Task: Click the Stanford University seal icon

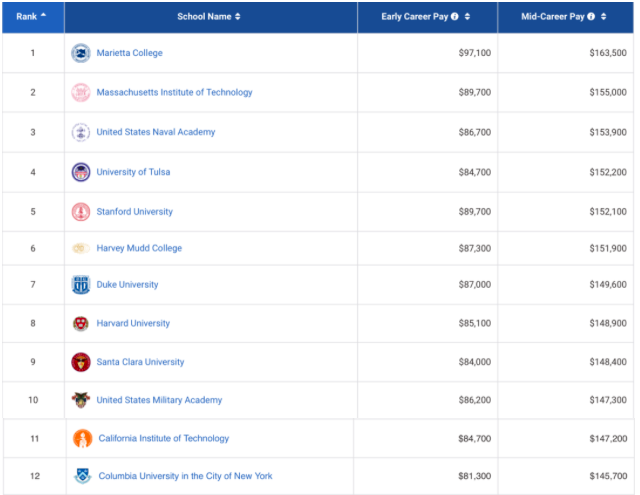Action: 81,212
